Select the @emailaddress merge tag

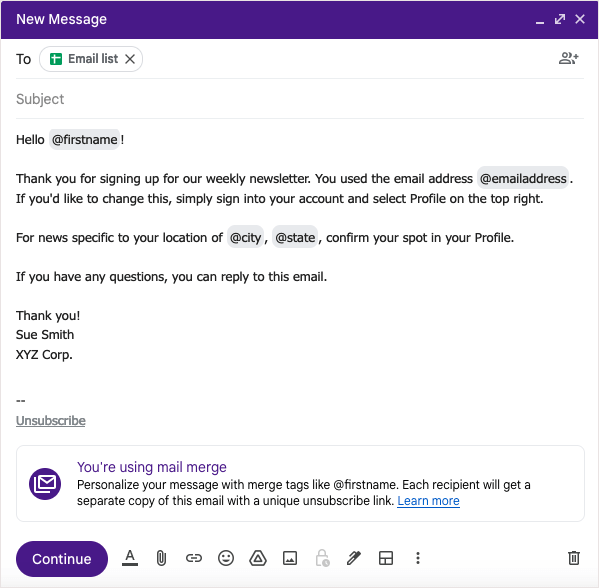click(523, 179)
